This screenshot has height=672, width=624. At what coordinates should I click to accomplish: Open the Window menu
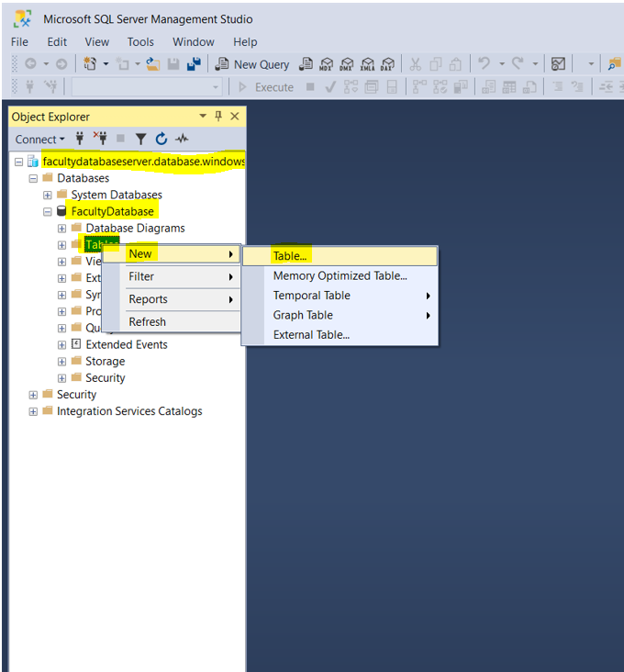click(x=193, y=42)
